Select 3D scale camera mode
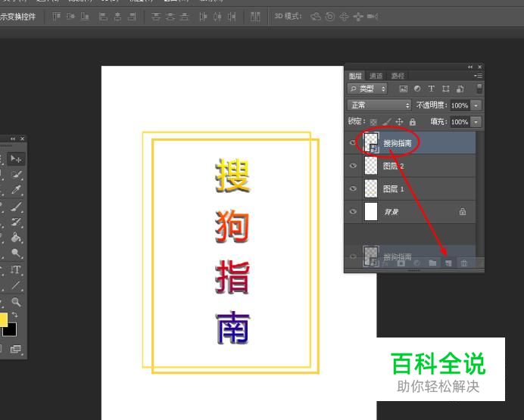Screen dimensions: 524x420 (373, 17)
